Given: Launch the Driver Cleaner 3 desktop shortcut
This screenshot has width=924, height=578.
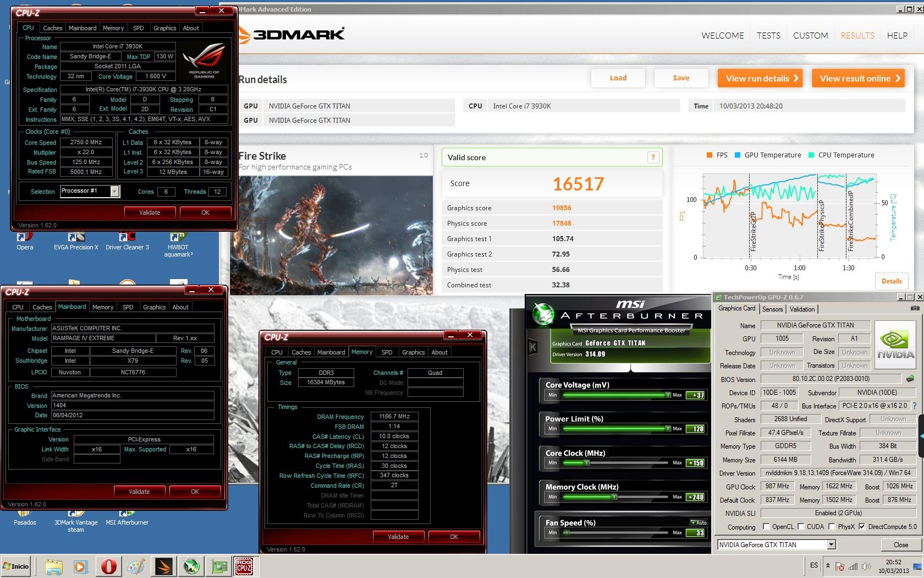Looking at the screenshot, I should [x=127, y=241].
